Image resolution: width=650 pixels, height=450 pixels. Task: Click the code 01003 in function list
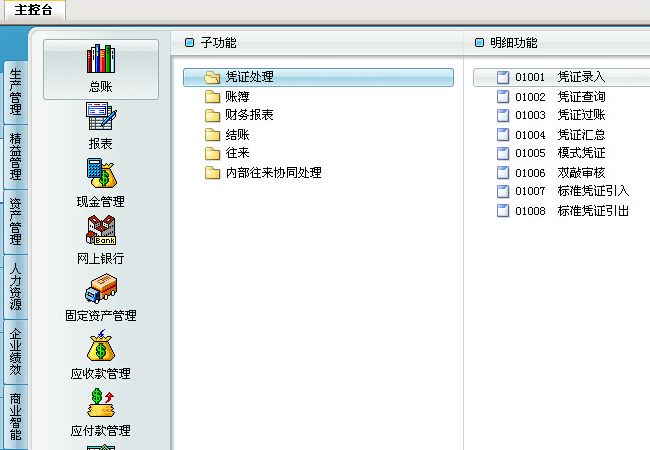coord(530,115)
